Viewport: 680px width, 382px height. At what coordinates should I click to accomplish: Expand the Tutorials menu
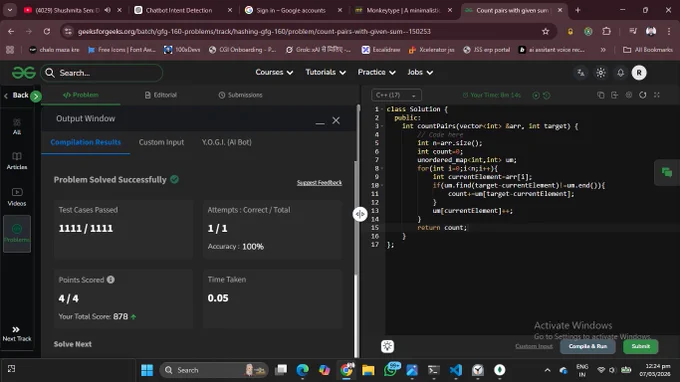326,72
